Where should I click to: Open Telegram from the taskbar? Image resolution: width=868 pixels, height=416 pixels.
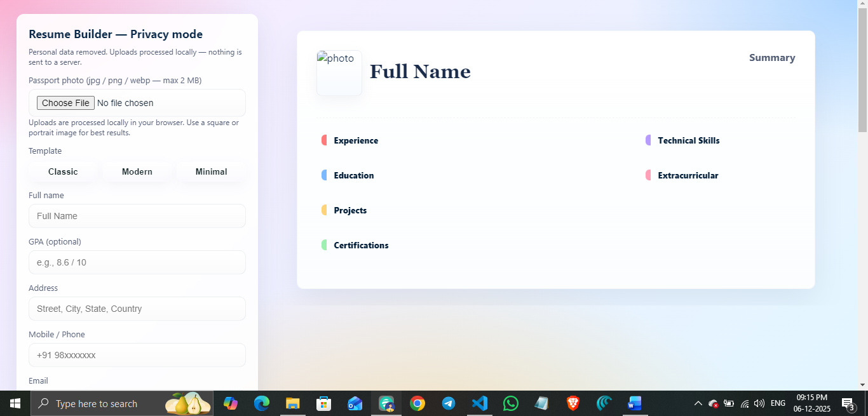(448, 403)
